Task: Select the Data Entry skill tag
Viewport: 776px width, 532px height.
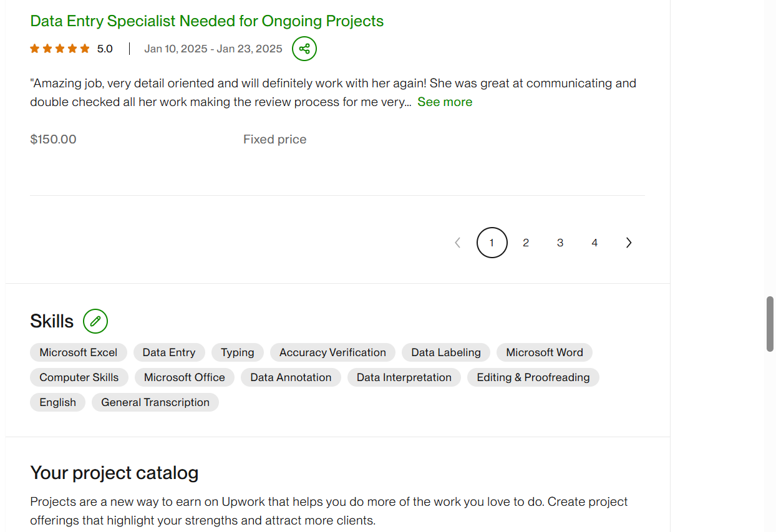Action: 169,352
